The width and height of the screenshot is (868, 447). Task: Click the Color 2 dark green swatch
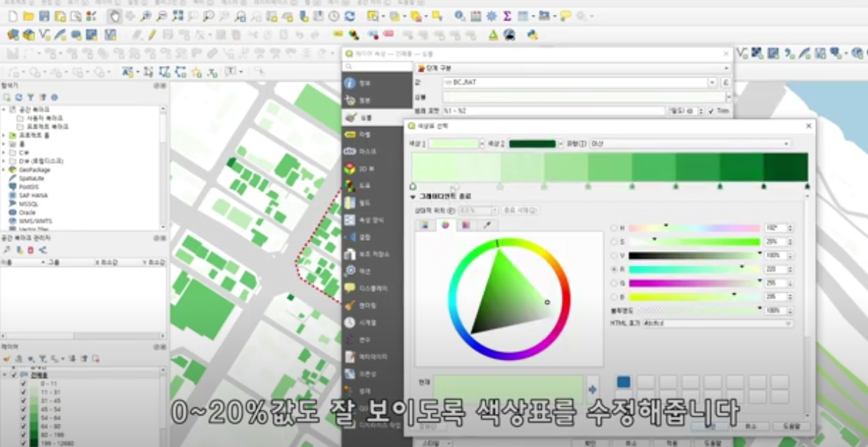coord(532,144)
